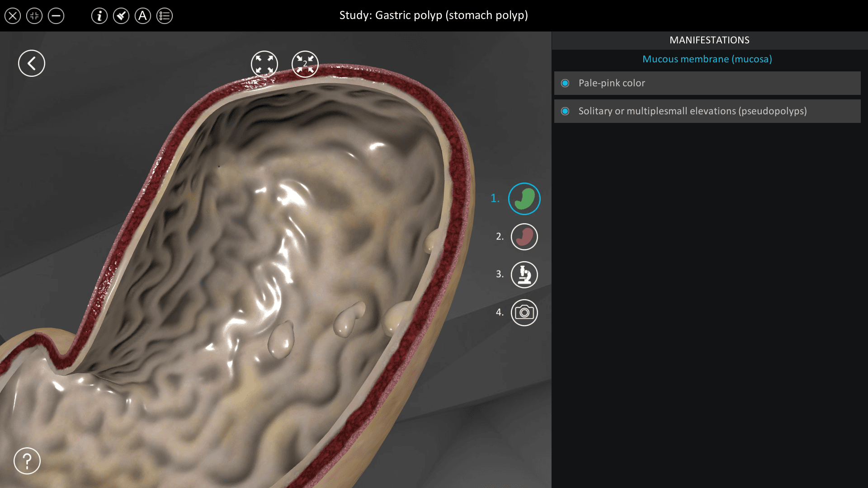
Task: Click the expand to fullscreen arrows icon
Action: [x=264, y=64]
